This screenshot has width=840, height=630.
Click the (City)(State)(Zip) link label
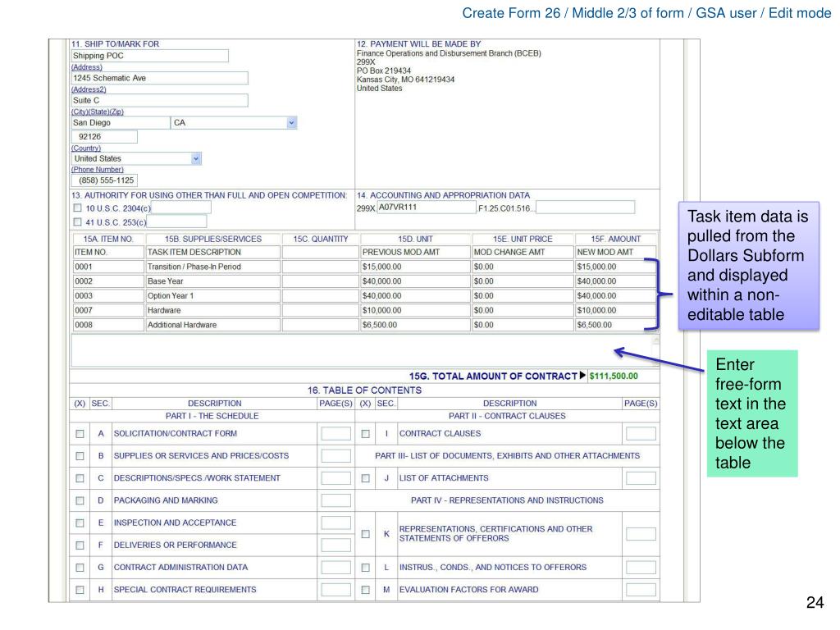click(98, 112)
